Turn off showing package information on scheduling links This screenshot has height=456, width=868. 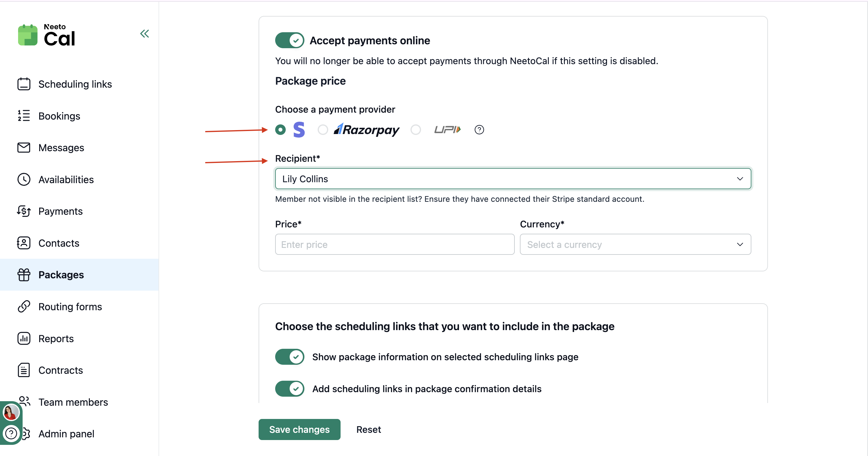click(x=289, y=357)
